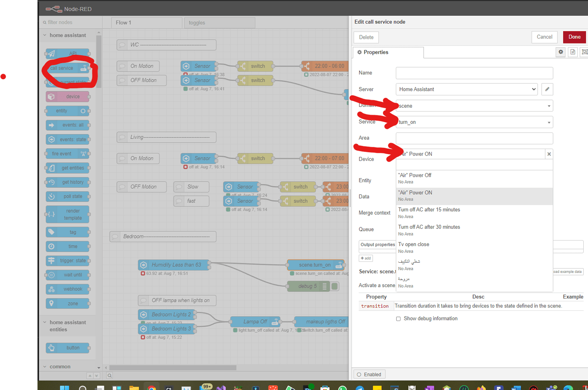
Task: Click the Name input field
Action: click(x=474, y=73)
